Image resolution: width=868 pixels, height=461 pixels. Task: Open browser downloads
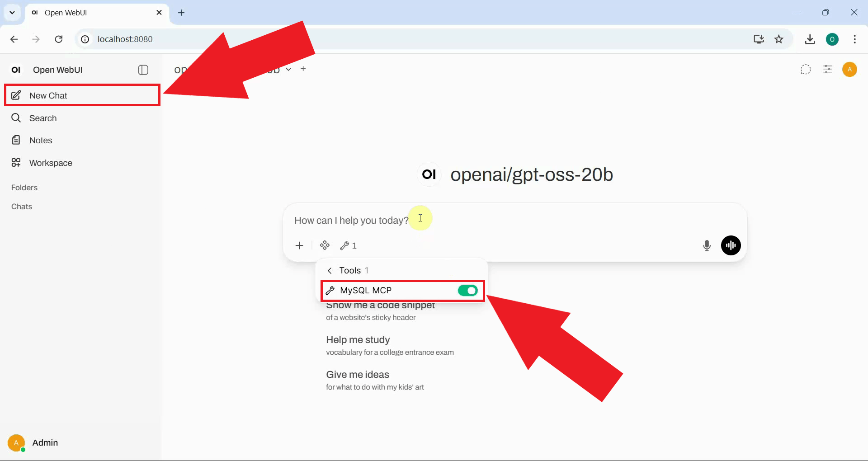pos(810,39)
